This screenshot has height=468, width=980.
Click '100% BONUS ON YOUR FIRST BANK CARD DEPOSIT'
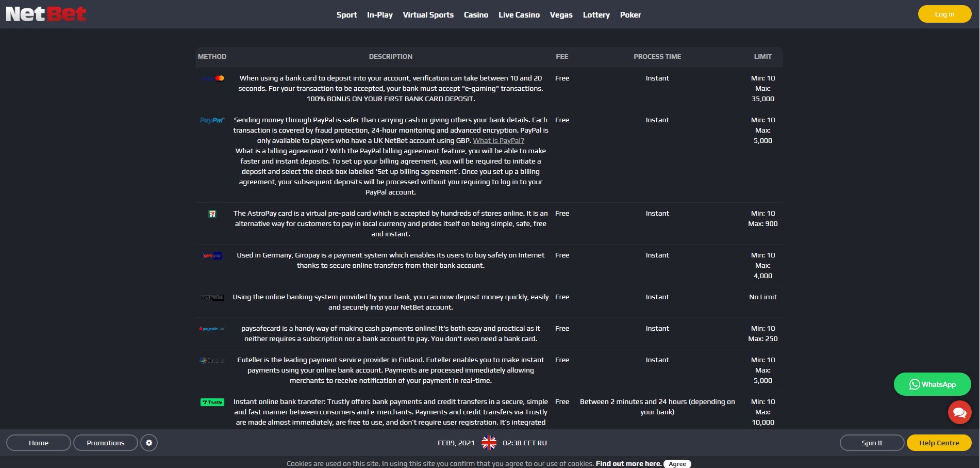point(391,99)
